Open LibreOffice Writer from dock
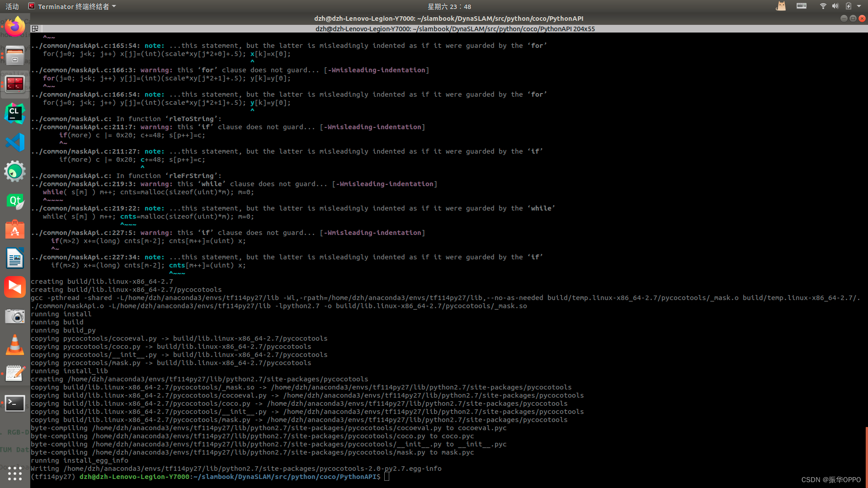Screen dimensions: 868x488 point(15,258)
